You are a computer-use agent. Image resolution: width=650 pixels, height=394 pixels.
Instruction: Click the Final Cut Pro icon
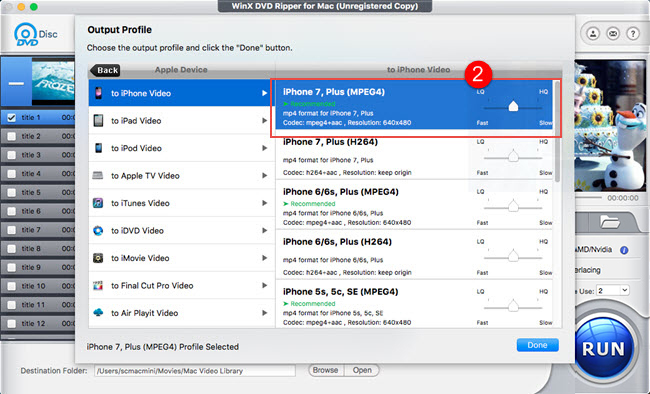pos(98,285)
